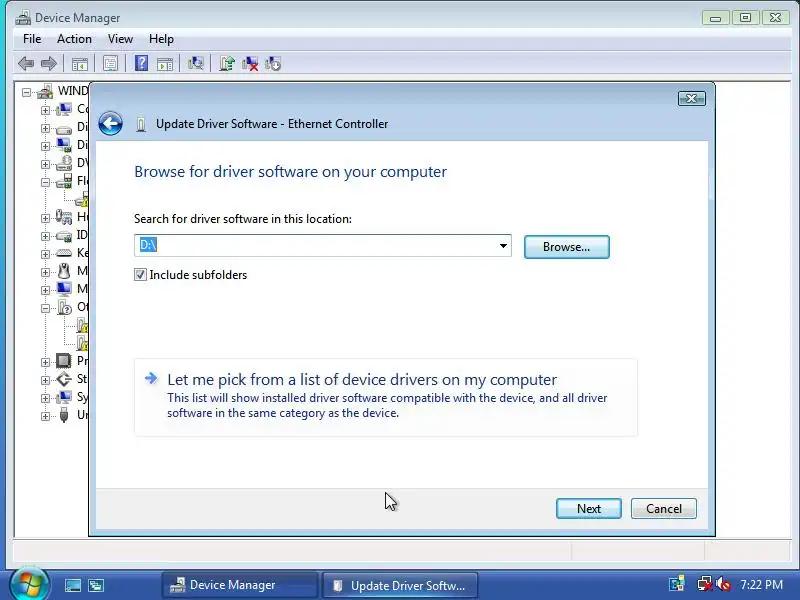Open the Action menu
This screenshot has height=600, width=800.
(x=74, y=39)
